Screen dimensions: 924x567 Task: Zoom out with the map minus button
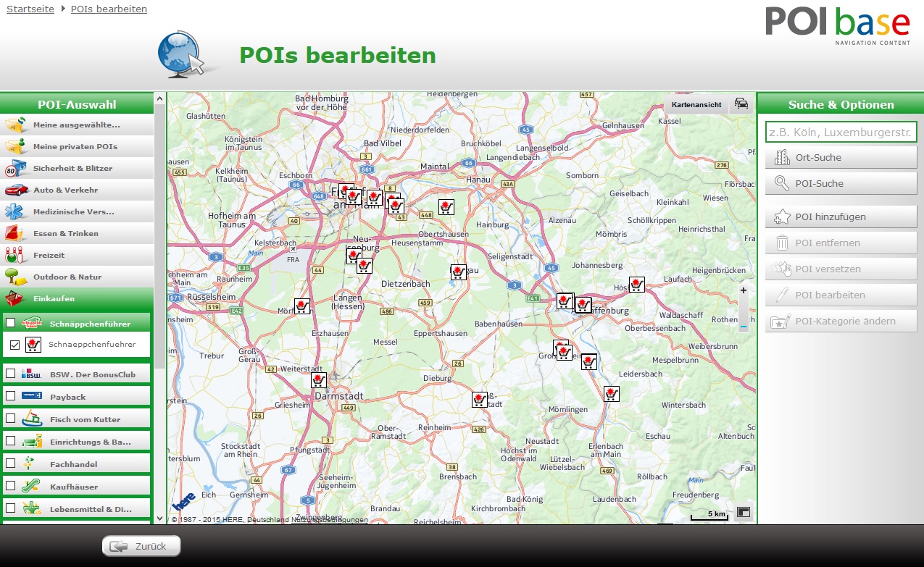click(x=743, y=327)
